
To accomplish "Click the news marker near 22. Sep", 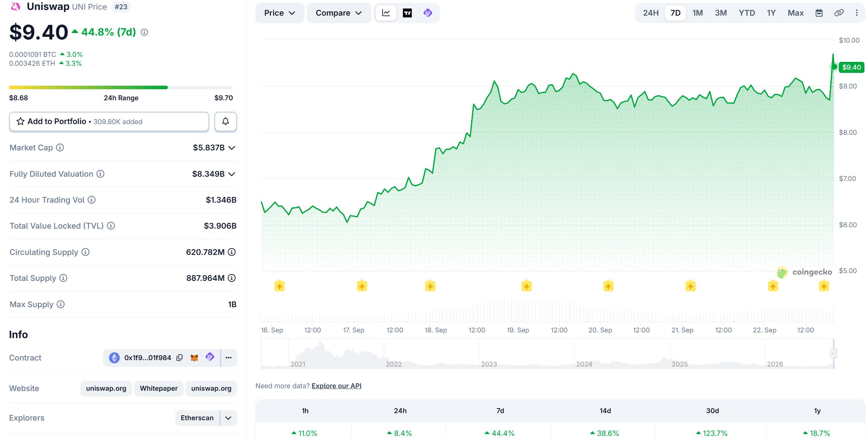I will pyautogui.click(x=773, y=286).
